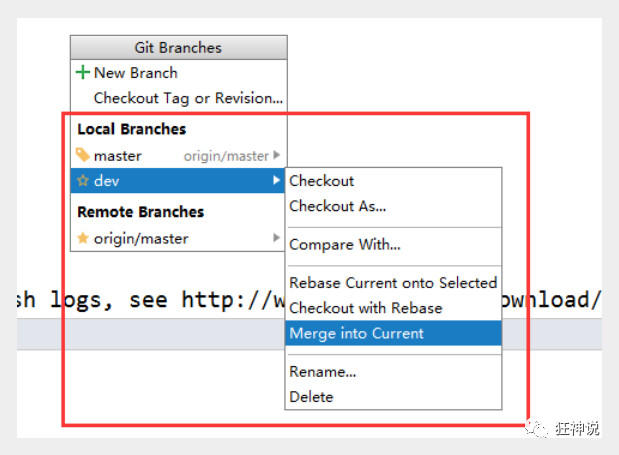619x455 pixels.
Task: Toggle the favorite star next to origin/master
Action: pyautogui.click(x=83, y=238)
